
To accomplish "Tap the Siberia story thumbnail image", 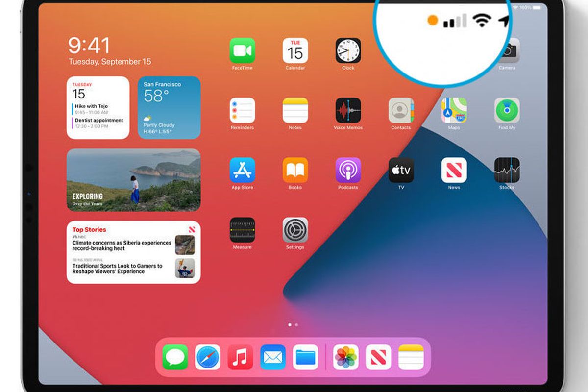I will pos(185,245).
